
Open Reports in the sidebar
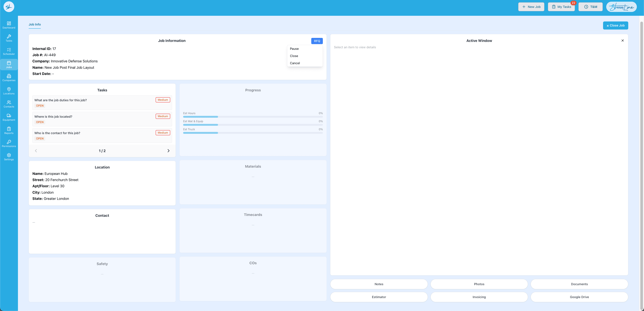[9, 130]
